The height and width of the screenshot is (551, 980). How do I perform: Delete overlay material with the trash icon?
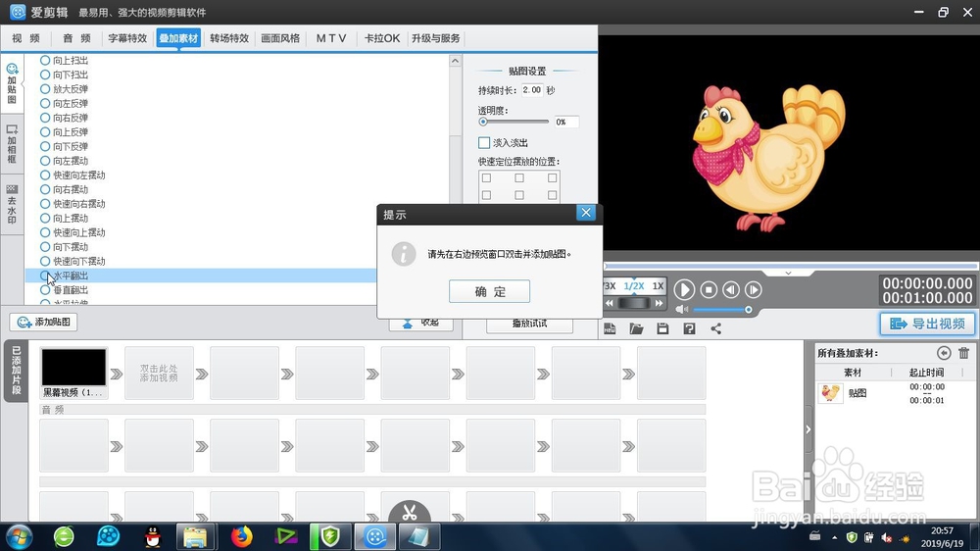963,353
